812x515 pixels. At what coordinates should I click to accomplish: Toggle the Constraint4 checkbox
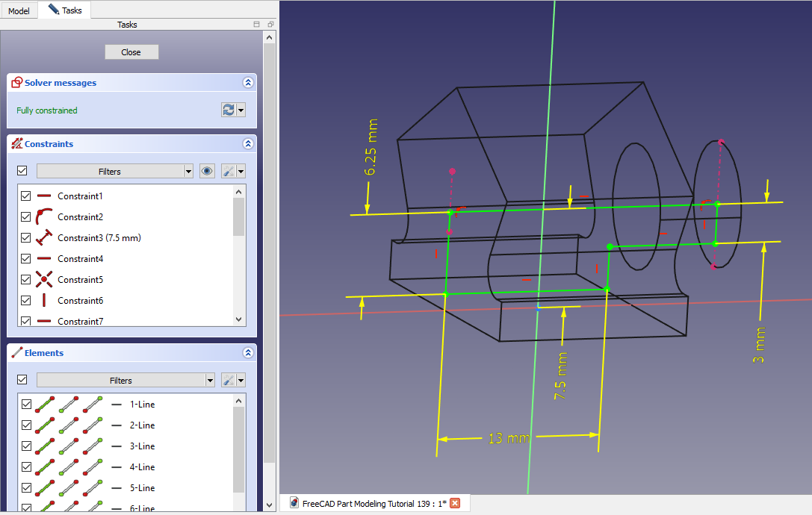click(x=26, y=259)
